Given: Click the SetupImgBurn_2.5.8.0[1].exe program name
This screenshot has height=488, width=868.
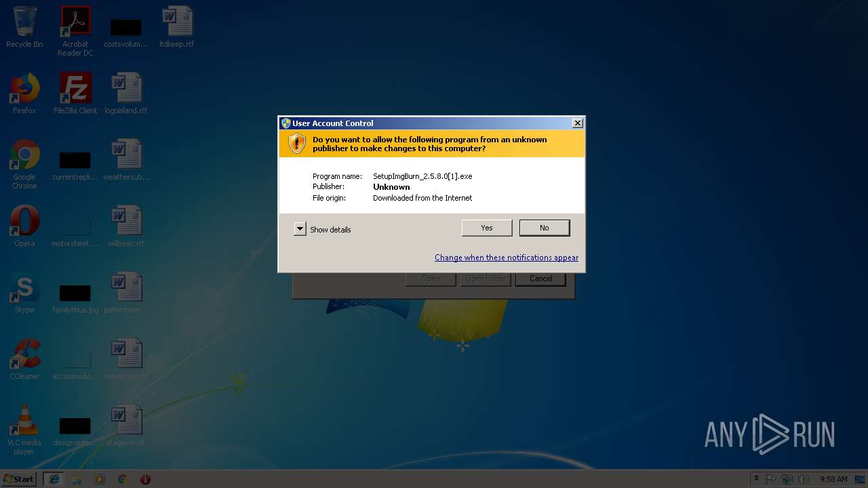Looking at the screenshot, I should pos(422,176).
